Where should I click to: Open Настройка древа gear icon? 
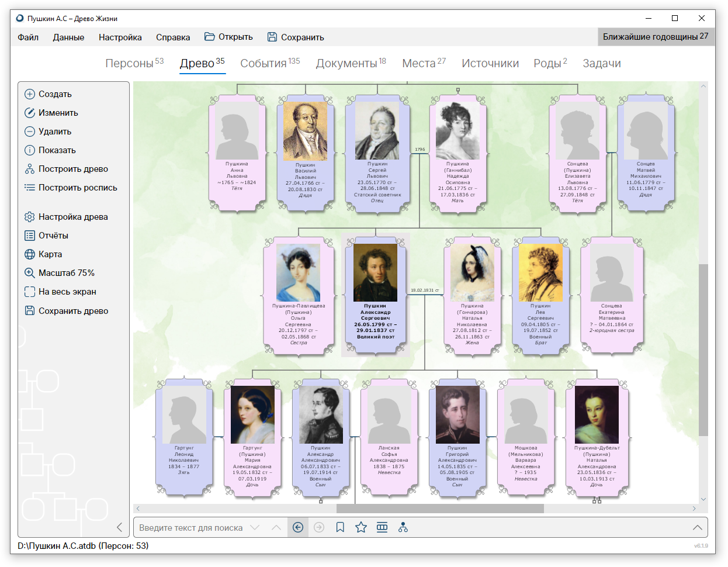(x=30, y=217)
